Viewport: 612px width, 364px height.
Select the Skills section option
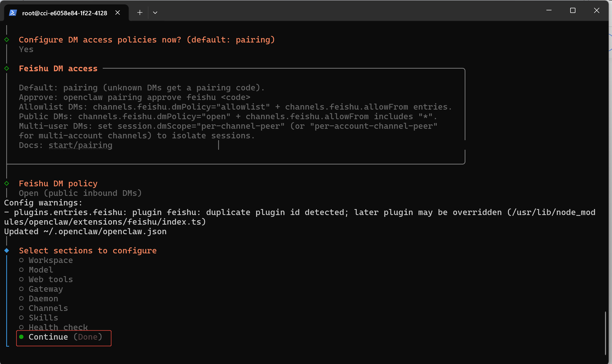[38, 318]
